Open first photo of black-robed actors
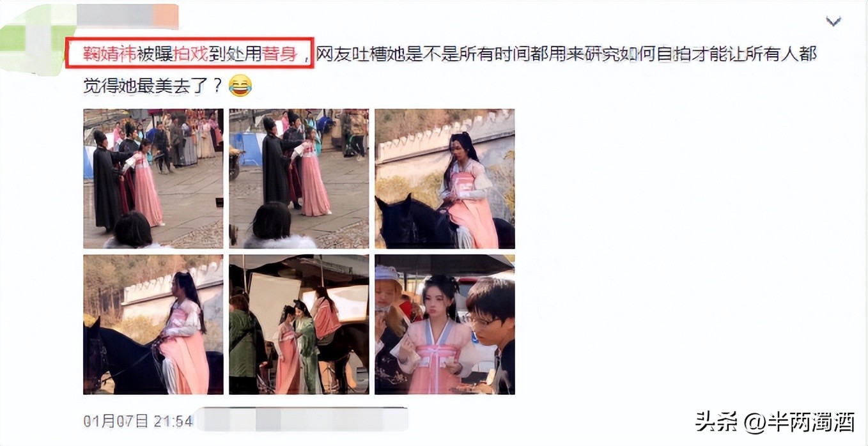This screenshot has height=446, width=868. click(x=153, y=178)
